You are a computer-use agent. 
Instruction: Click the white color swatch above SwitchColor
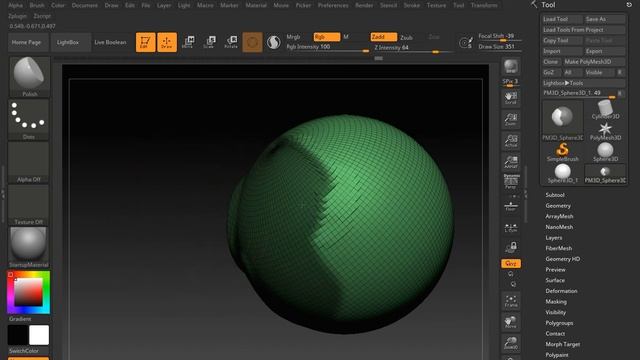pos(39,335)
